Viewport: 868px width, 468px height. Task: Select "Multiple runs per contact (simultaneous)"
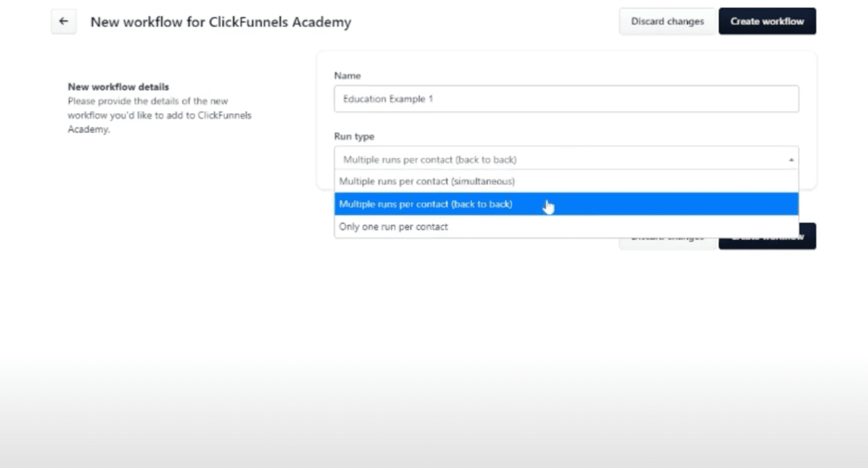(426, 181)
